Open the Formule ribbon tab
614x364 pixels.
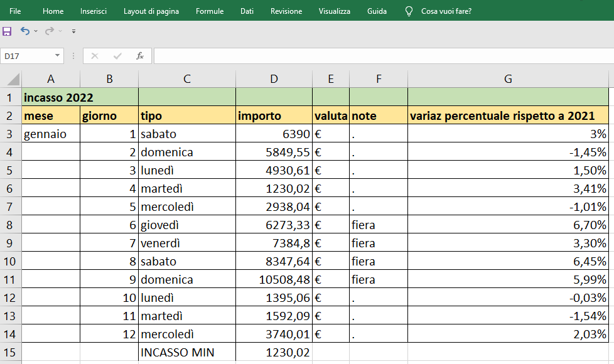(210, 11)
